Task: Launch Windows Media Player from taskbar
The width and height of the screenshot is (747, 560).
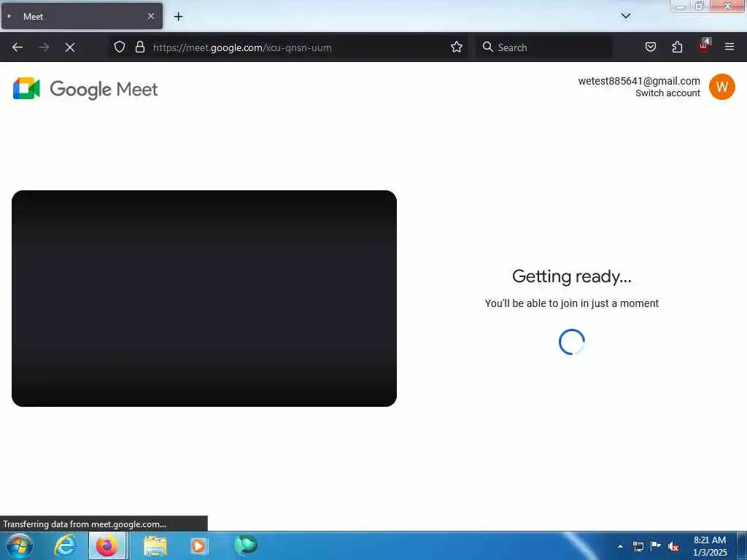Action: point(198,545)
